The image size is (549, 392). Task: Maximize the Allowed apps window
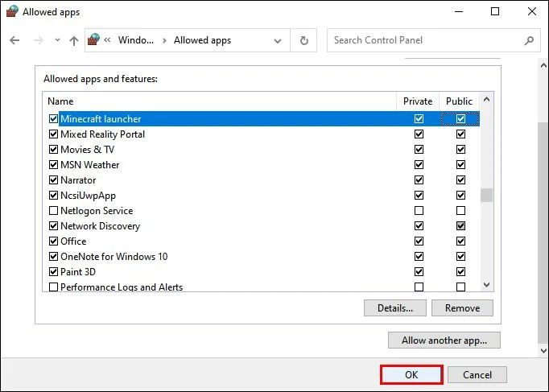(x=495, y=11)
